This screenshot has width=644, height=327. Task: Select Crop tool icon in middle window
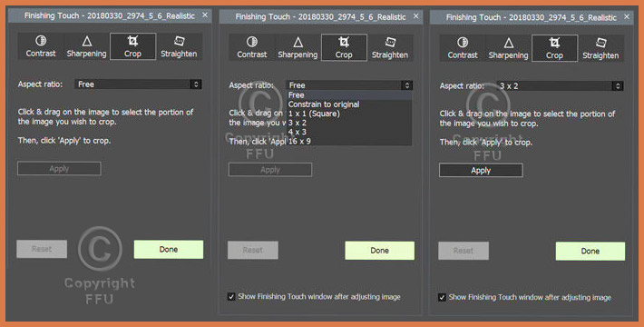[x=344, y=47]
